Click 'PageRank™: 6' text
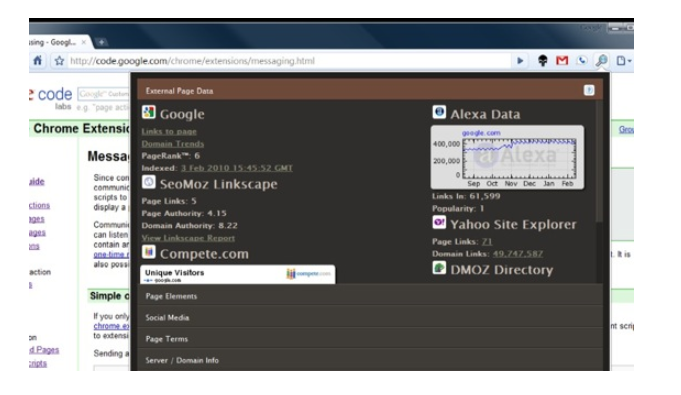681x395 pixels. click(171, 156)
